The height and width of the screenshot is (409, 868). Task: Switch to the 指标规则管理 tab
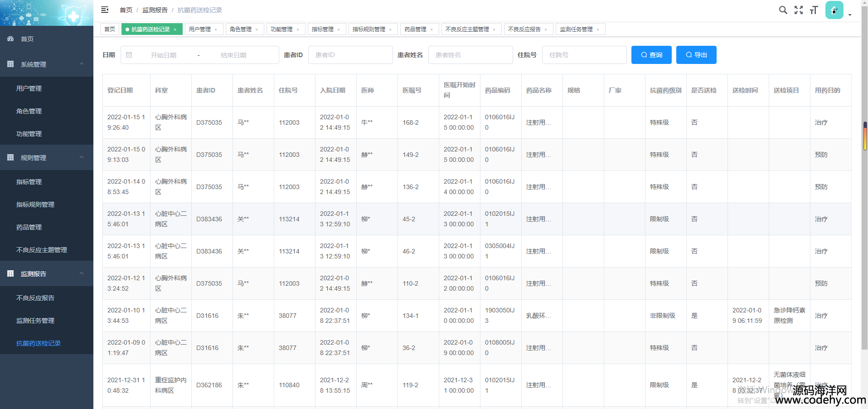click(x=369, y=29)
